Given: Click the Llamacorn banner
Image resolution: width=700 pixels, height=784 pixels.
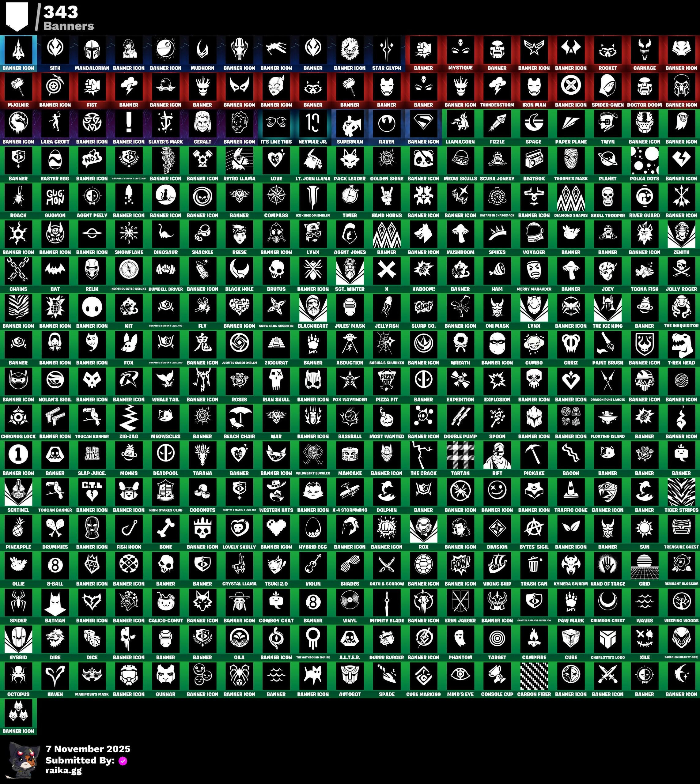Looking at the screenshot, I should pyautogui.click(x=460, y=124).
